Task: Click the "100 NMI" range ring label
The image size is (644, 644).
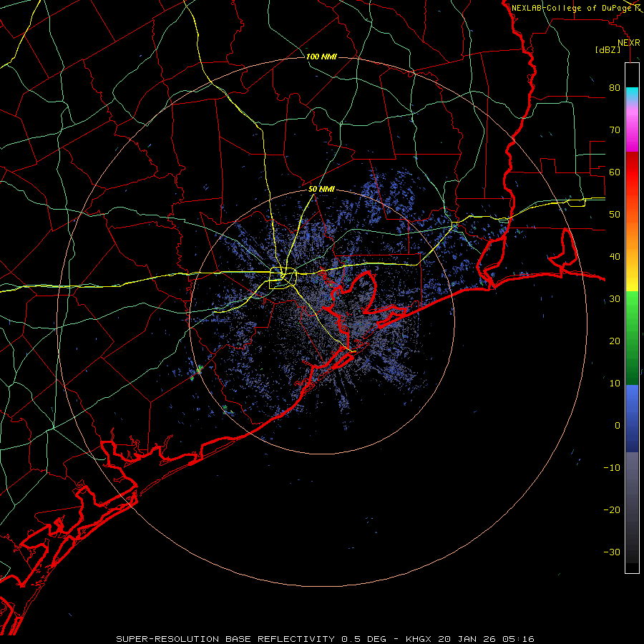Action: point(321,57)
